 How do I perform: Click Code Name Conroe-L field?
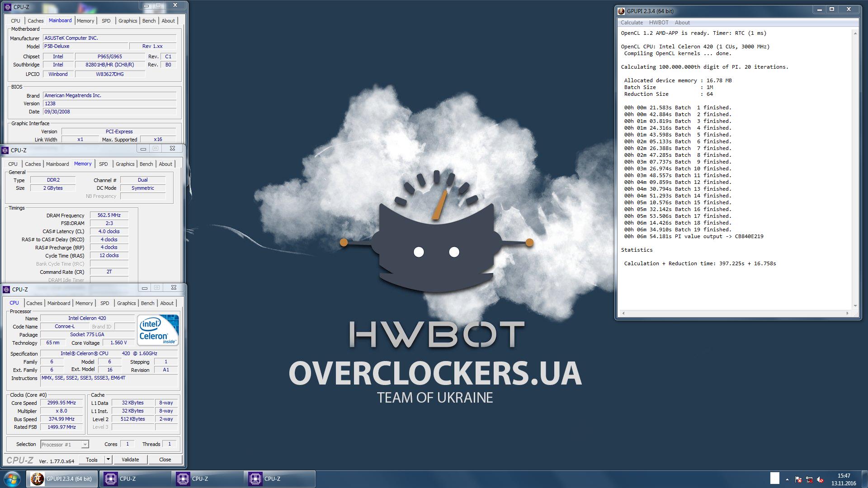[65, 326]
